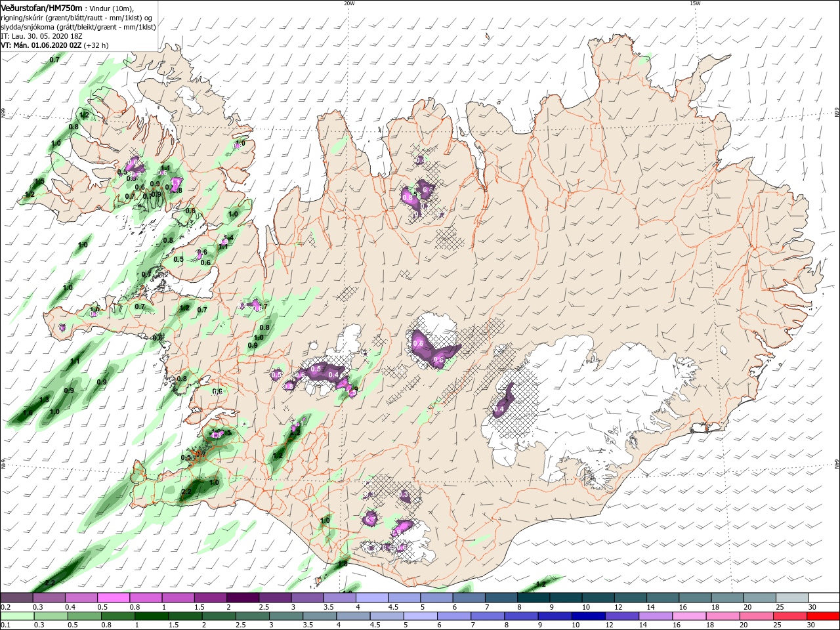Select the pale grey upper swatch at 25
Image resolution: width=840 pixels, height=630 pixels.
pos(791,598)
